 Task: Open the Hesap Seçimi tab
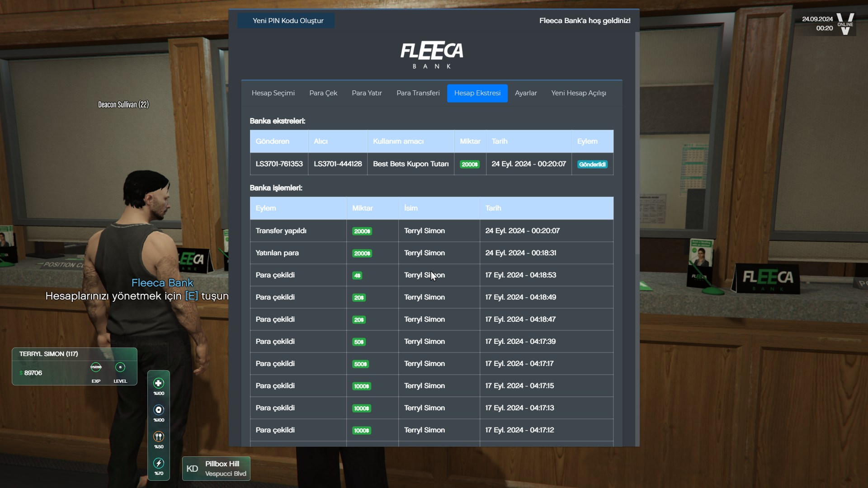coord(273,93)
